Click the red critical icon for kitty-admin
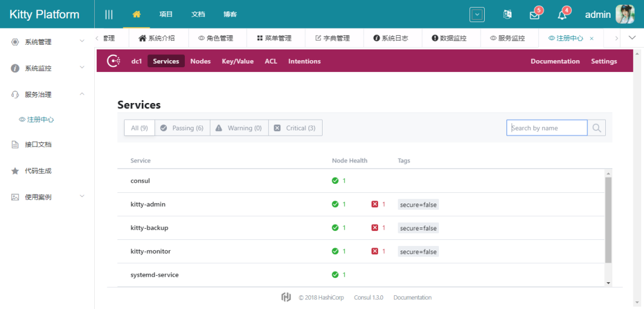The height and width of the screenshot is (309, 644). pos(374,204)
